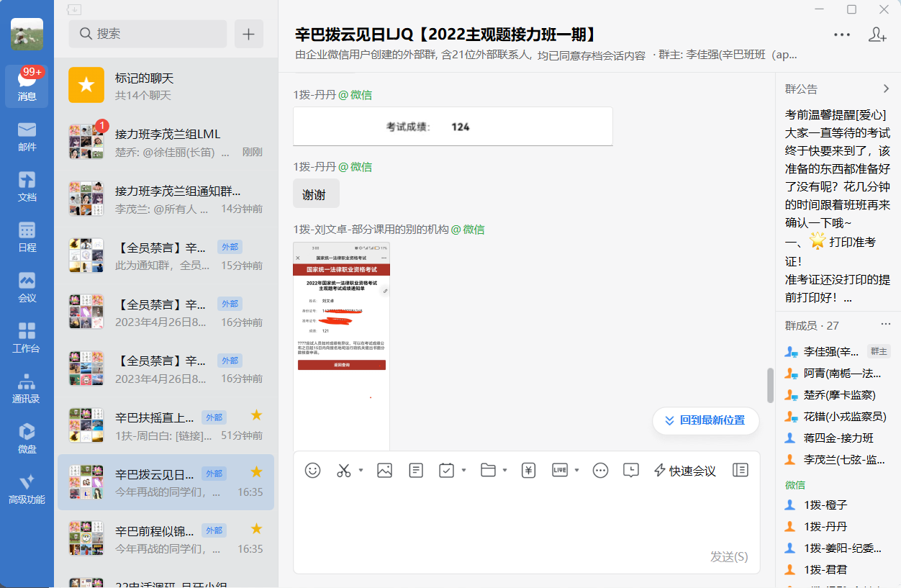Expand the calendar task dropdown arrow
This screenshot has height=588, width=901.
click(x=464, y=470)
